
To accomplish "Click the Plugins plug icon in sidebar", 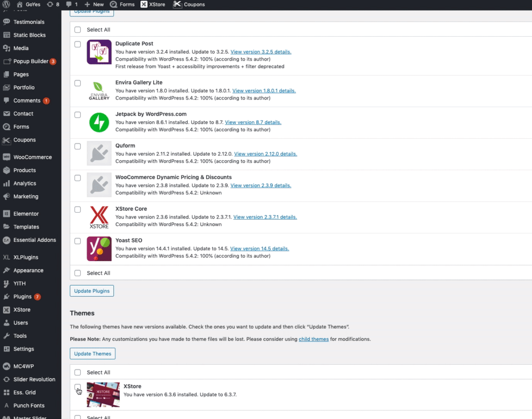I will (x=6, y=297).
